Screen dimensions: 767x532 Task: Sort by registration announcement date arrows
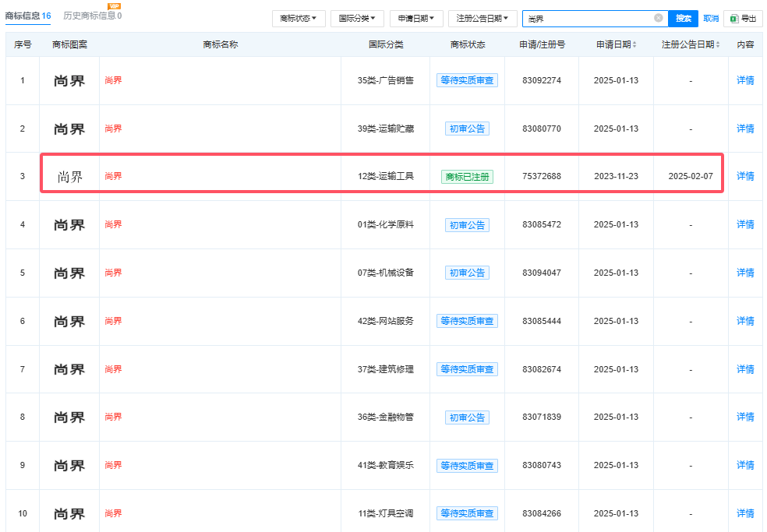(x=718, y=44)
